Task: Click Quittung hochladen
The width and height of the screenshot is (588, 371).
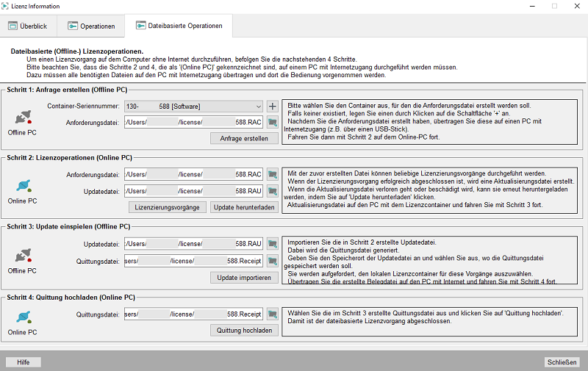Action: 244,331
